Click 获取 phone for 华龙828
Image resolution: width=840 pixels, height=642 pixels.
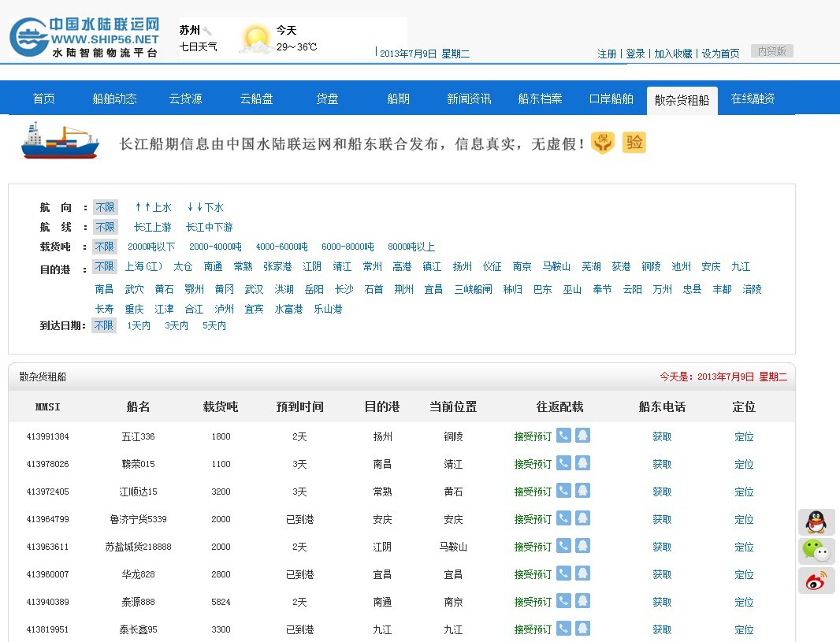(x=662, y=574)
